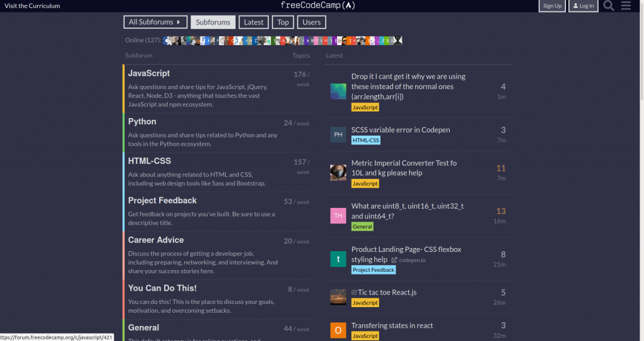Click the Sign Up button
This screenshot has width=644, height=341.
(552, 6)
